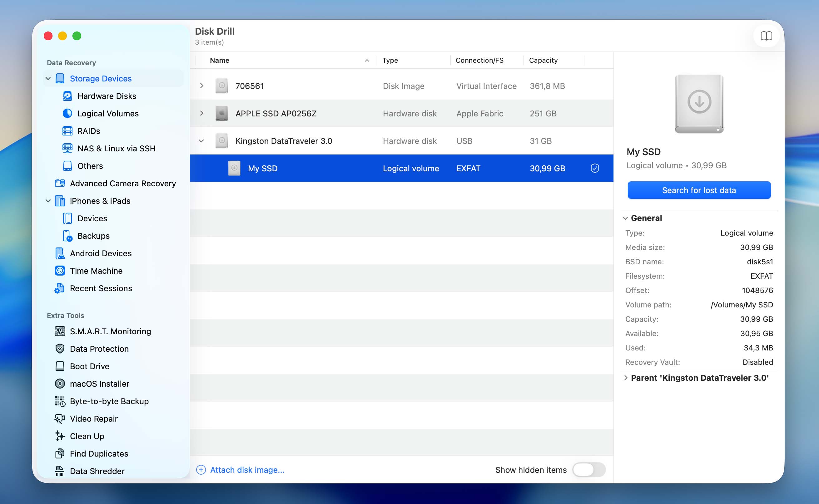
Task: Sort by Connection/FS column header
Action: [479, 60]
